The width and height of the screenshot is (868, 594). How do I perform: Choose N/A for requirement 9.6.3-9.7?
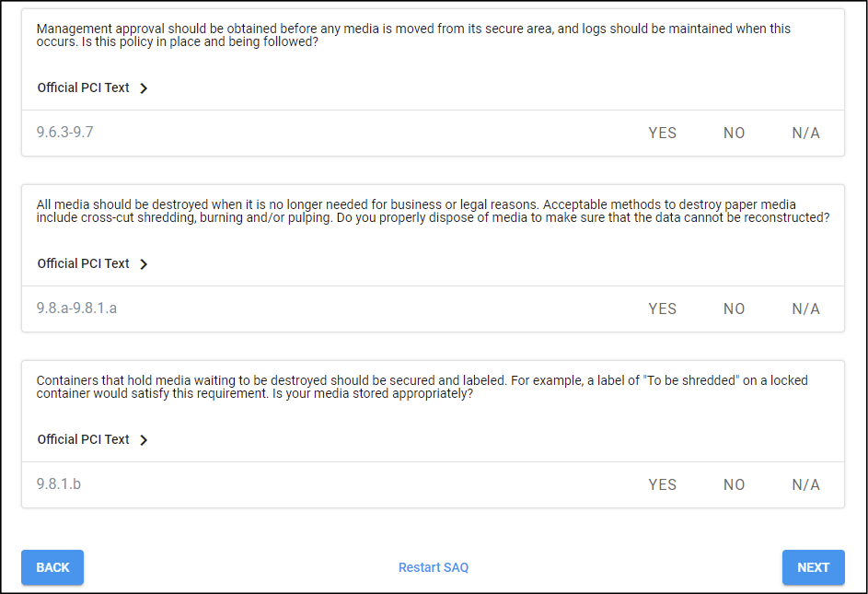point(805,133)
